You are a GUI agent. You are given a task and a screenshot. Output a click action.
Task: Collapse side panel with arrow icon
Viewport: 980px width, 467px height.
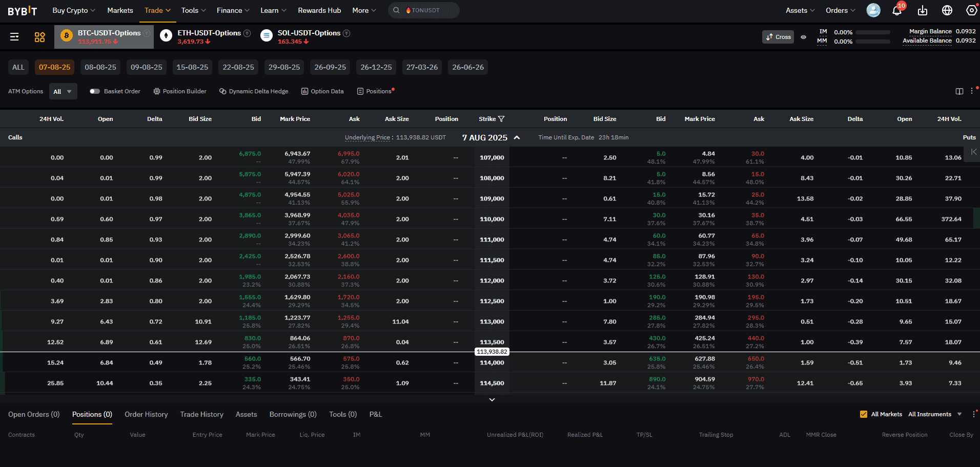(973, 152)
